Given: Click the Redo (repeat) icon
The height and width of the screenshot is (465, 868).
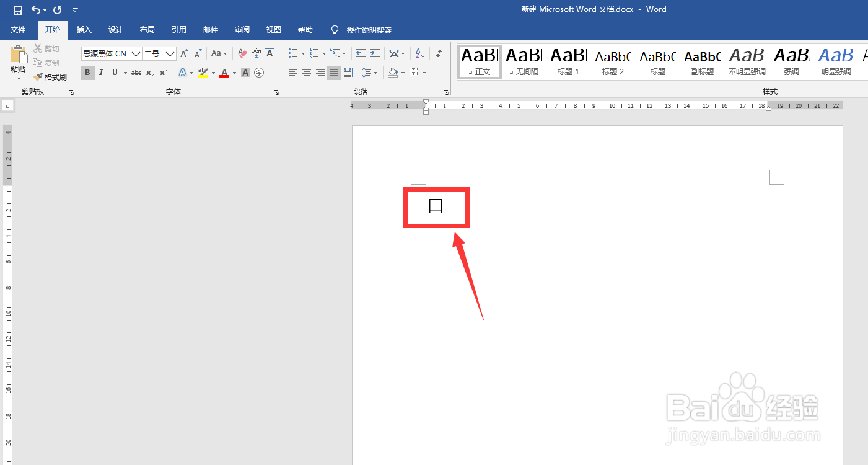Looking at the screenshot, I should click(58, 10).
